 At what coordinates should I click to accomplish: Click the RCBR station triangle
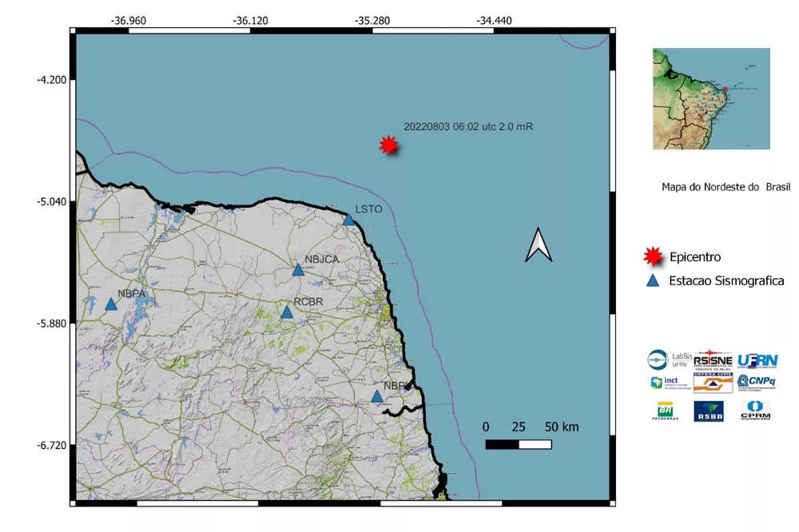point(287,312)
